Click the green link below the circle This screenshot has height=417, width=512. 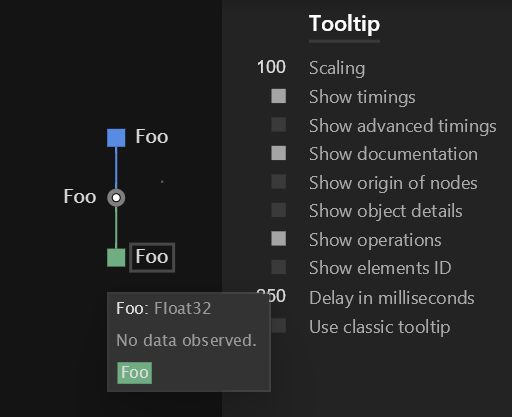(116, 228)
